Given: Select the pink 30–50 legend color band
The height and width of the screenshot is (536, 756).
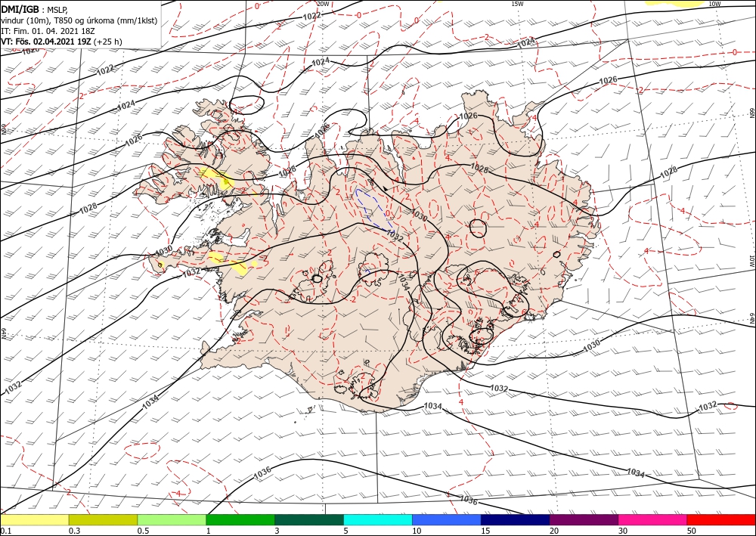Looking at the screenshot, I should [x=653, y=519].
